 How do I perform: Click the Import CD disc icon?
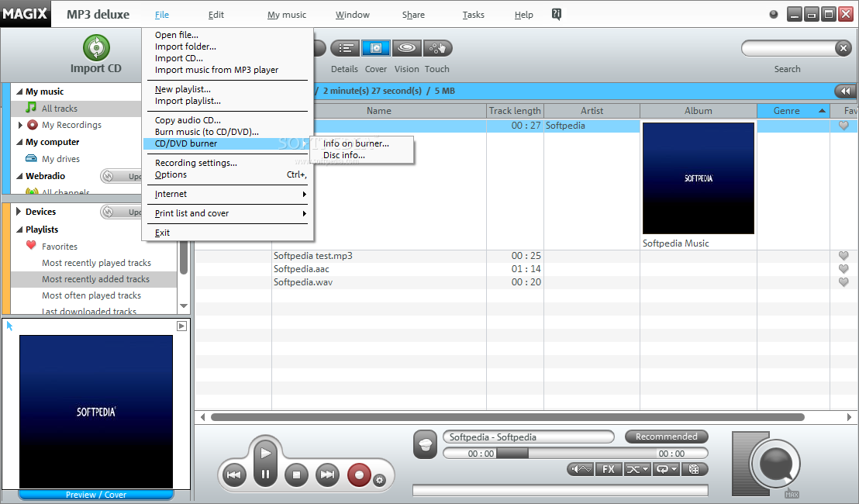[x=96, y=47]
